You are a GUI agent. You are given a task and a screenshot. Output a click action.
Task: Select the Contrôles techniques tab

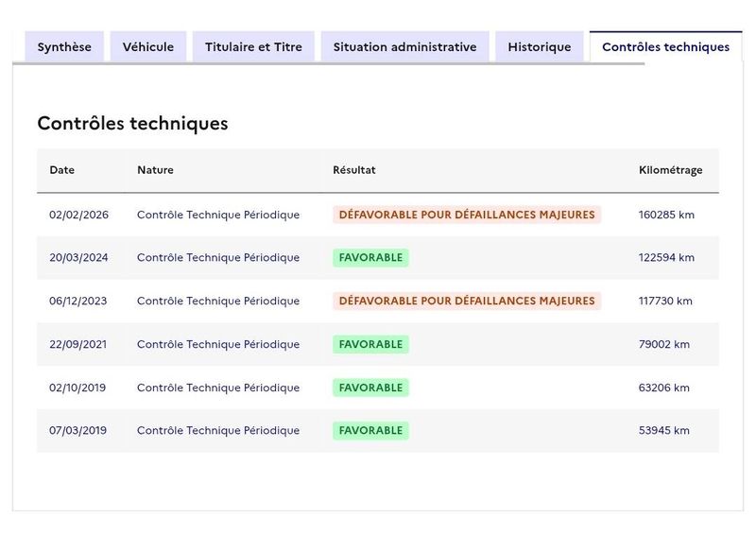(665, 47)
